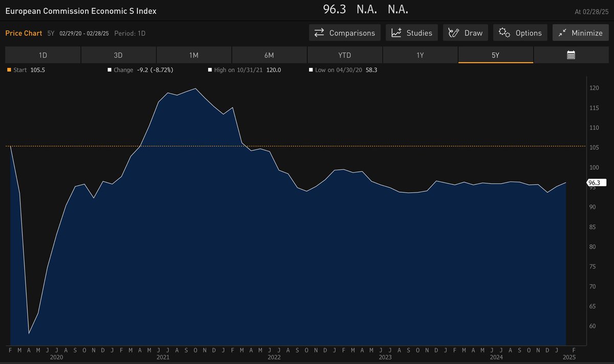The height and width of the screenshot is (364, 614).
Task: Open the calendar date range picker
Action: 571,55
